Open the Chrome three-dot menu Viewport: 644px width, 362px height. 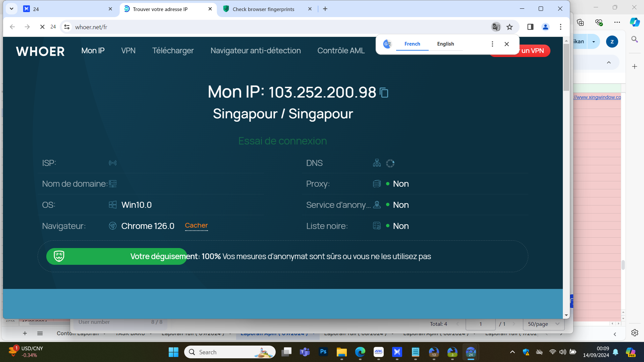point(560,27)
